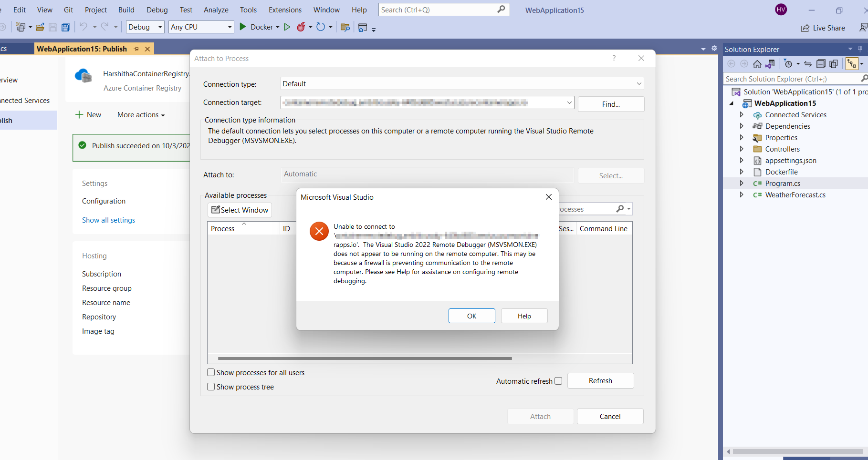
Task: Click the gear icon above the editor
Action: [x=714, y=48]
